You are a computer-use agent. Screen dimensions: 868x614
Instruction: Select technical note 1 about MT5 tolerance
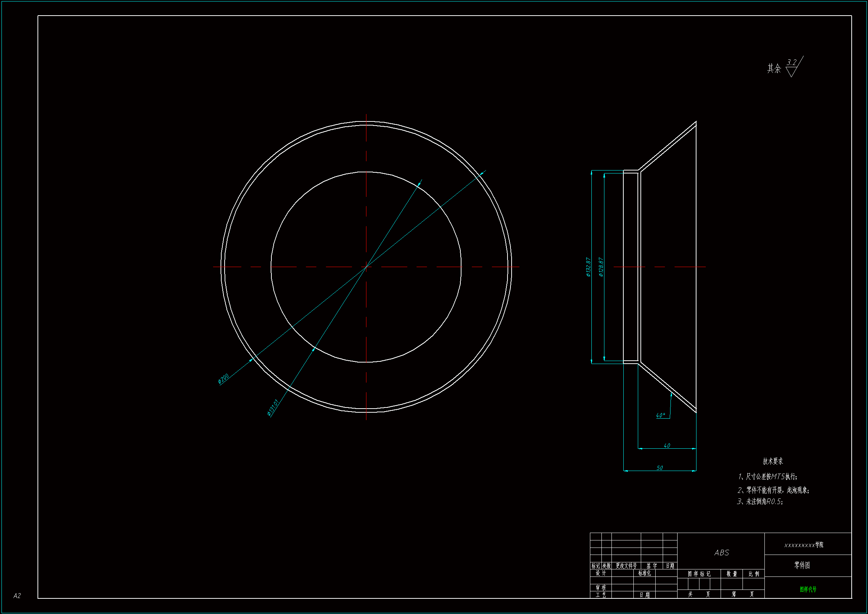[767, 476]
